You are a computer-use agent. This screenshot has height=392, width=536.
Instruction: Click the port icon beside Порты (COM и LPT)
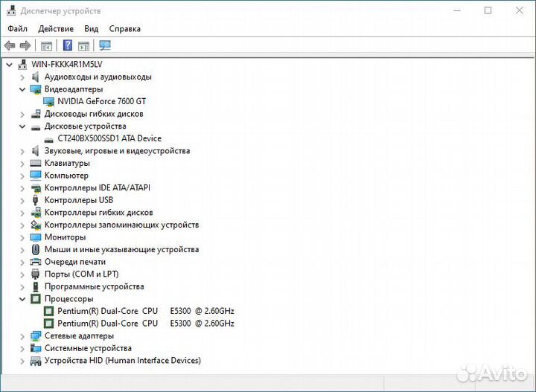[35, 274]
